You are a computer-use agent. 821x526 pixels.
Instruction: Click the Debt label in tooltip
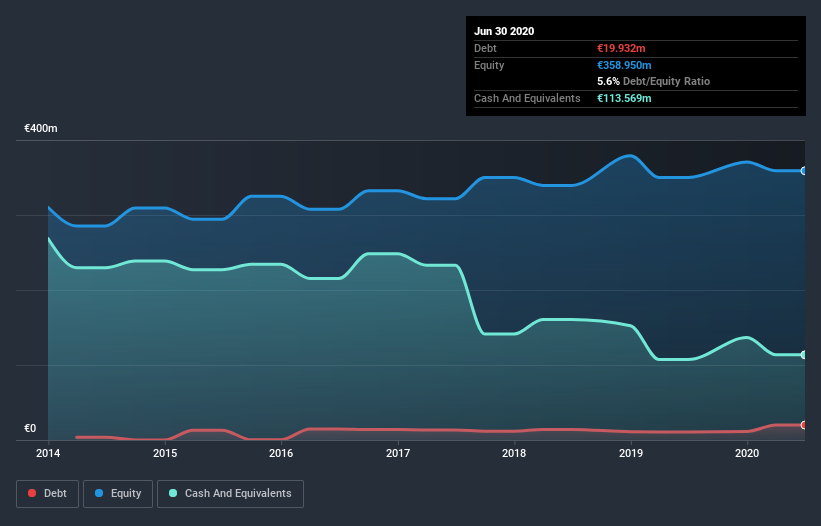(x=485, y=48)
